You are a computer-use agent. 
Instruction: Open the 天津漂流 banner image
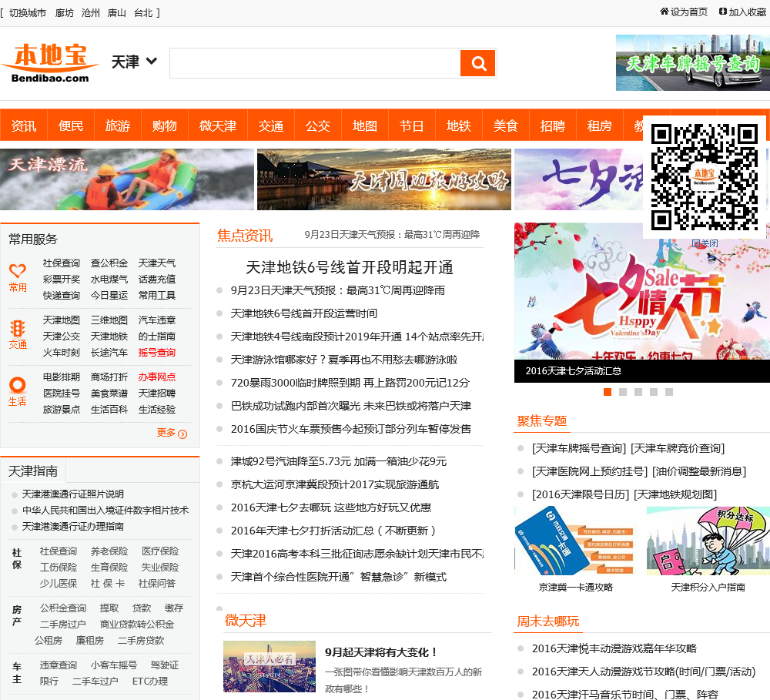point(127,179)
